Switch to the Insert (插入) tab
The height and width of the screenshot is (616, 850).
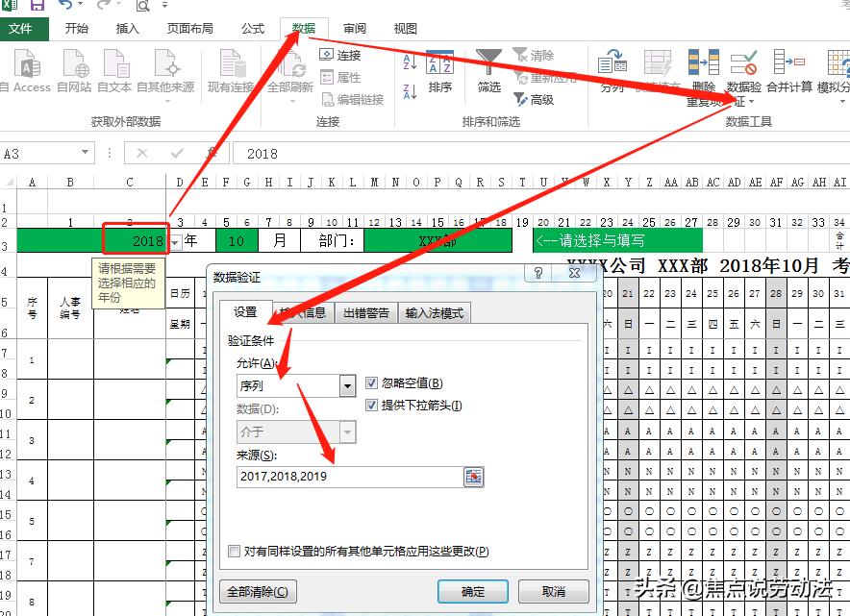point(127,29)
